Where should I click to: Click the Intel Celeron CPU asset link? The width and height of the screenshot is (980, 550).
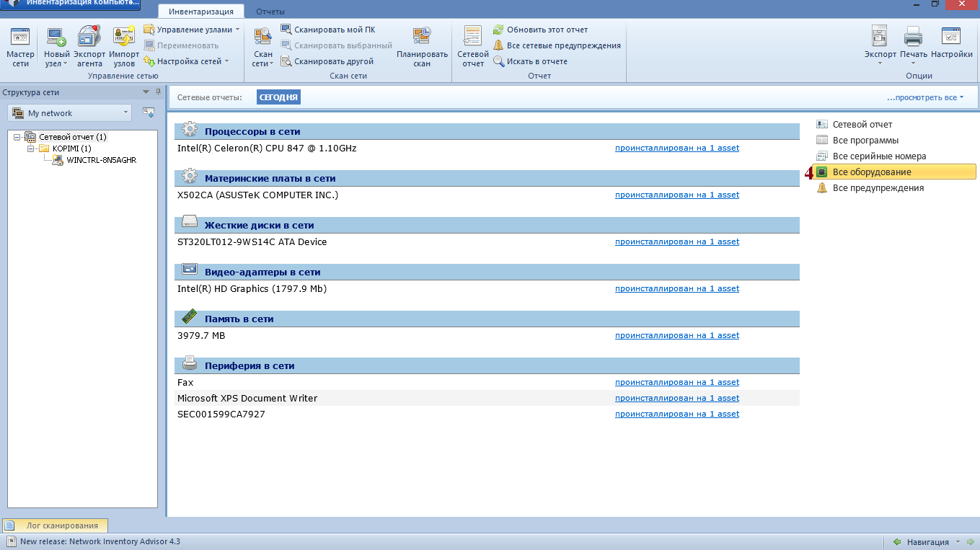677,148
